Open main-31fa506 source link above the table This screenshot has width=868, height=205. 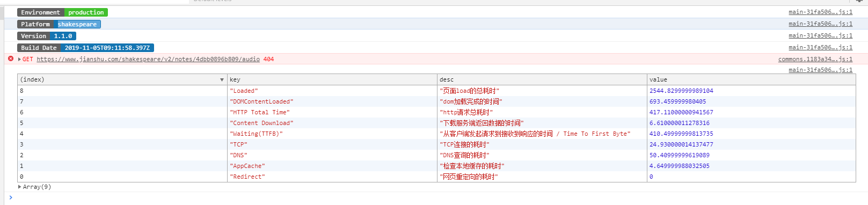pyautogui.click(x=820, y=70)
